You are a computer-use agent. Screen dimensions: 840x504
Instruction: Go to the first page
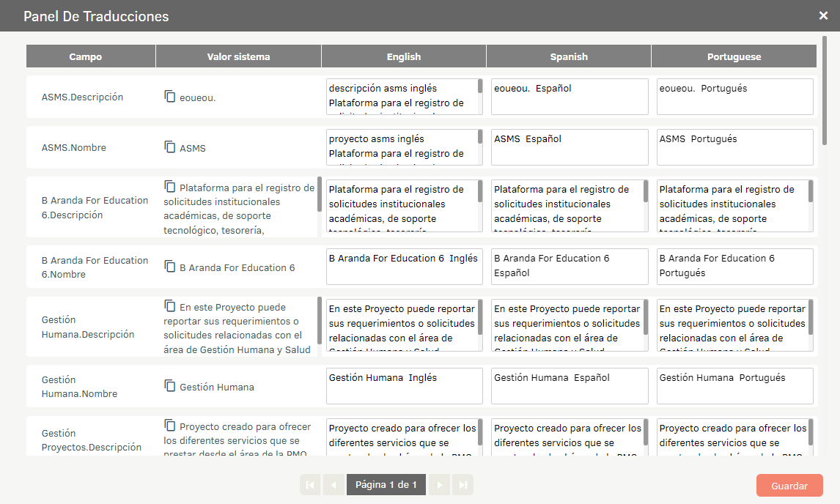(x=310, y=485)
